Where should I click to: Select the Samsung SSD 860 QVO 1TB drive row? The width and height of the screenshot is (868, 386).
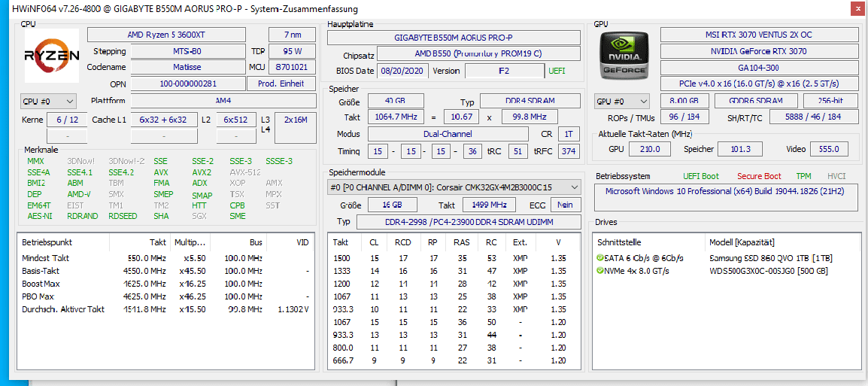[x=726, y=259]
